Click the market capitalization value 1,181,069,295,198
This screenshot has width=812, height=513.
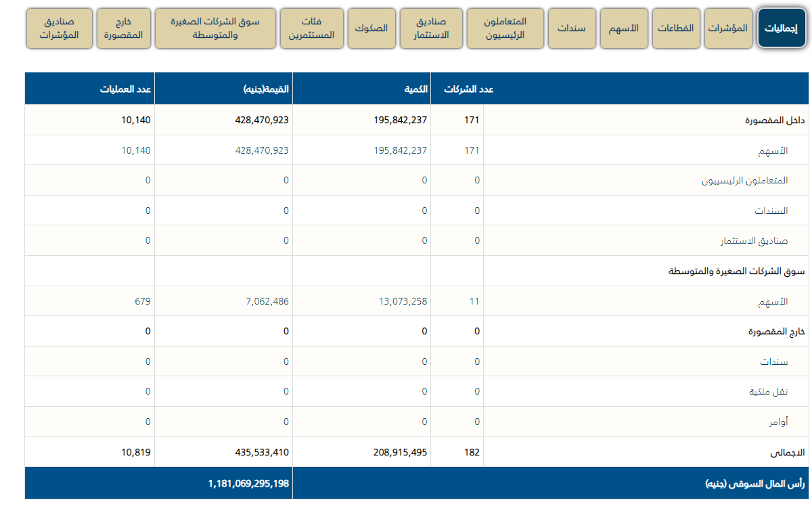tap(248, 483)
